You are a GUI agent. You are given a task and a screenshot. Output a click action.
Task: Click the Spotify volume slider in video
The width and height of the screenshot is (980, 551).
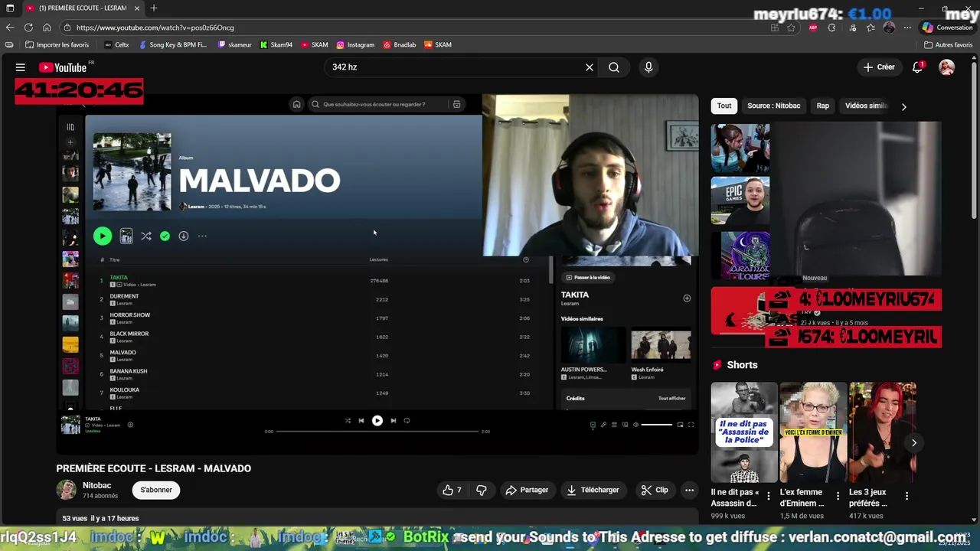657,425
